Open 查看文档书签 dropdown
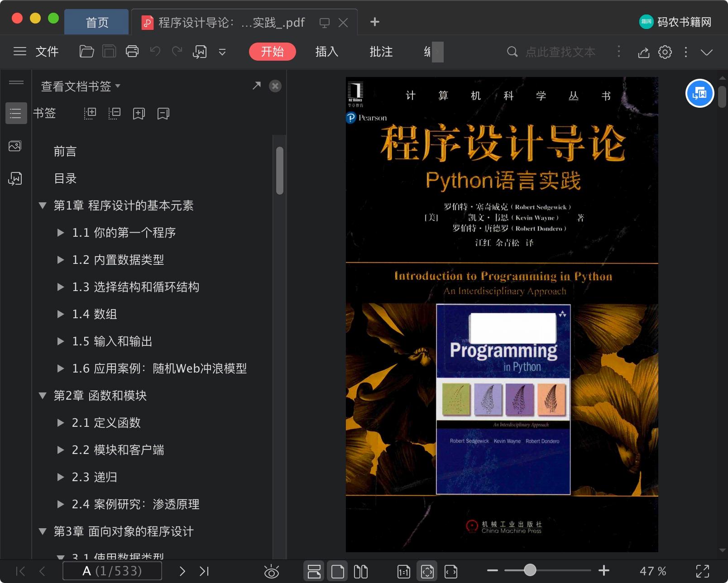The image size is (728, 583). click(x=81, y=86)
